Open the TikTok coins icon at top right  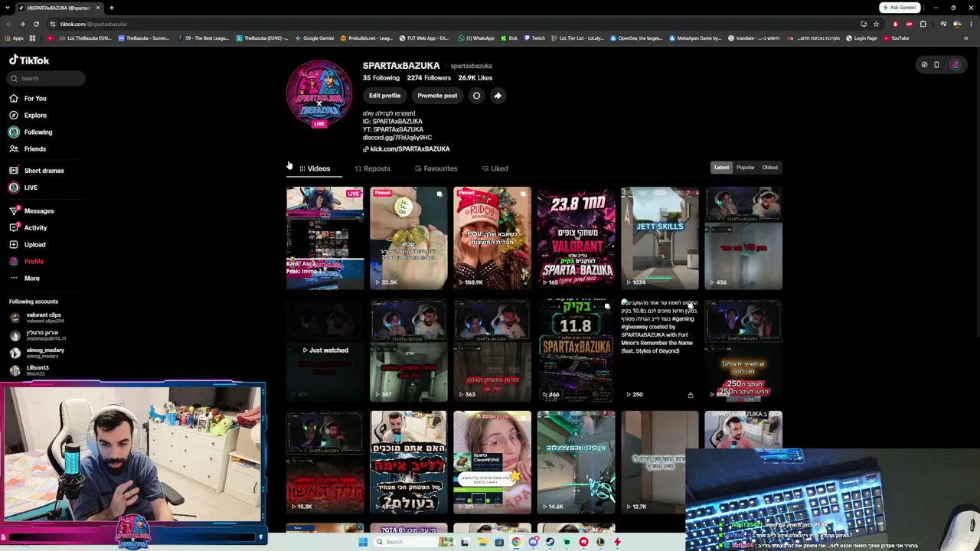click(924, 65)
